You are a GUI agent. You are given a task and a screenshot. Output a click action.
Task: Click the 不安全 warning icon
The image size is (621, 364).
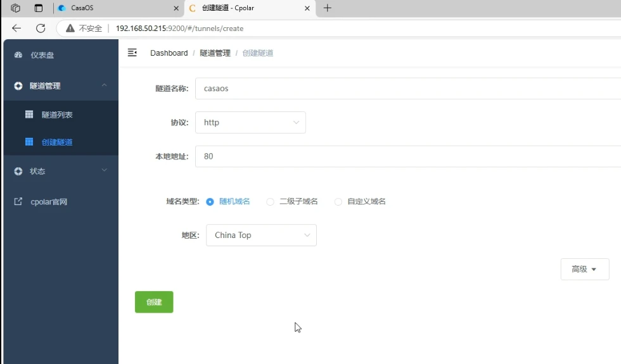click(x=70, y=28)
